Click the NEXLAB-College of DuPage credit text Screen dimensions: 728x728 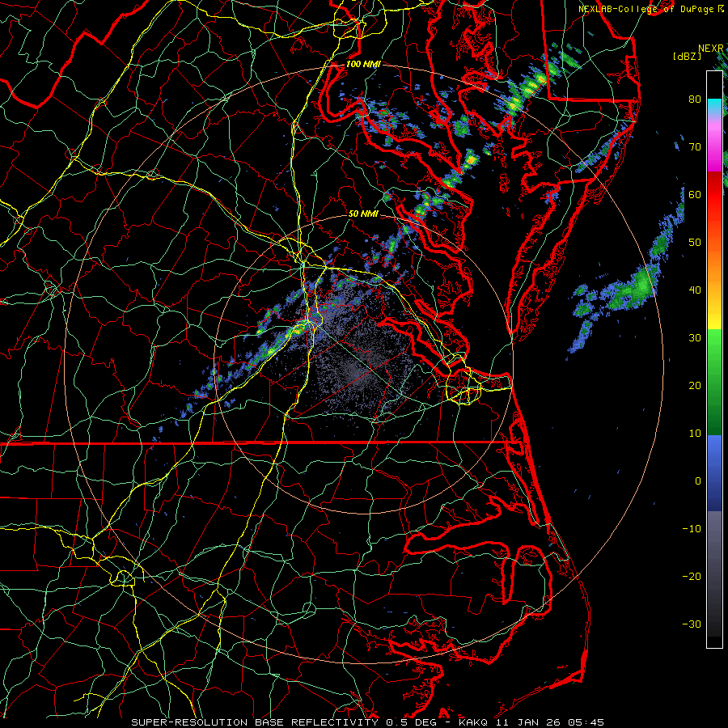click(645, 9)
